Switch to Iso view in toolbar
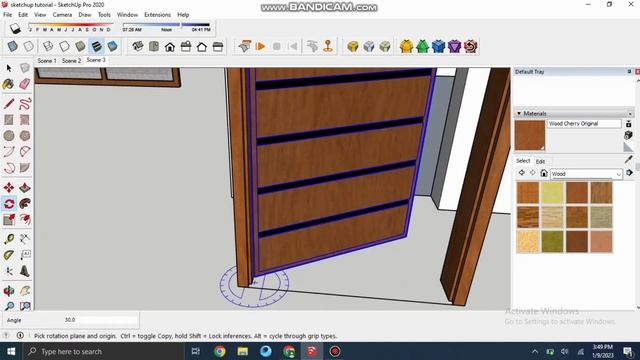This screenshot has width=640, height=360. pos(138,47)
